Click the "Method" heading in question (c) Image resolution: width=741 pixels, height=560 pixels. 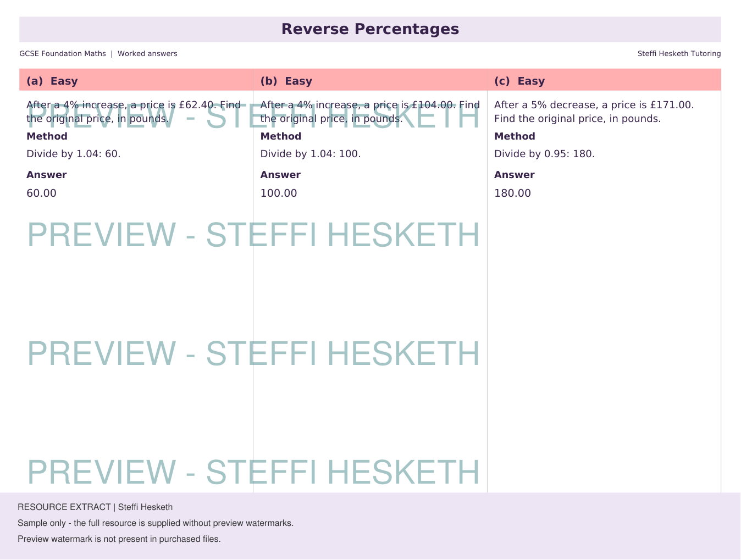click(515, 136)
